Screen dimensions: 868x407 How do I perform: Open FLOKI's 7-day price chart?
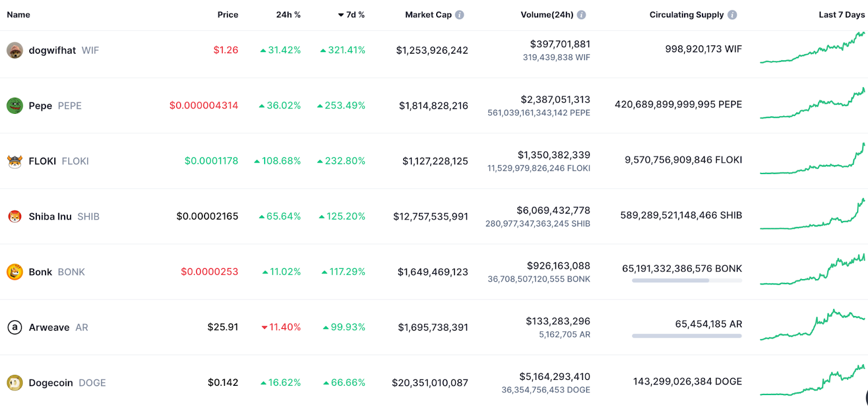(812, 158)
